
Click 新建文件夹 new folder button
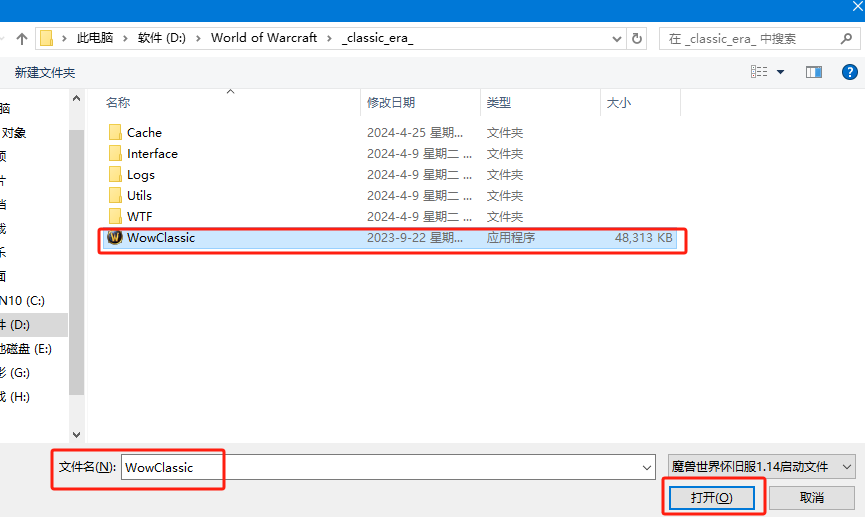[x=45, y=72]
